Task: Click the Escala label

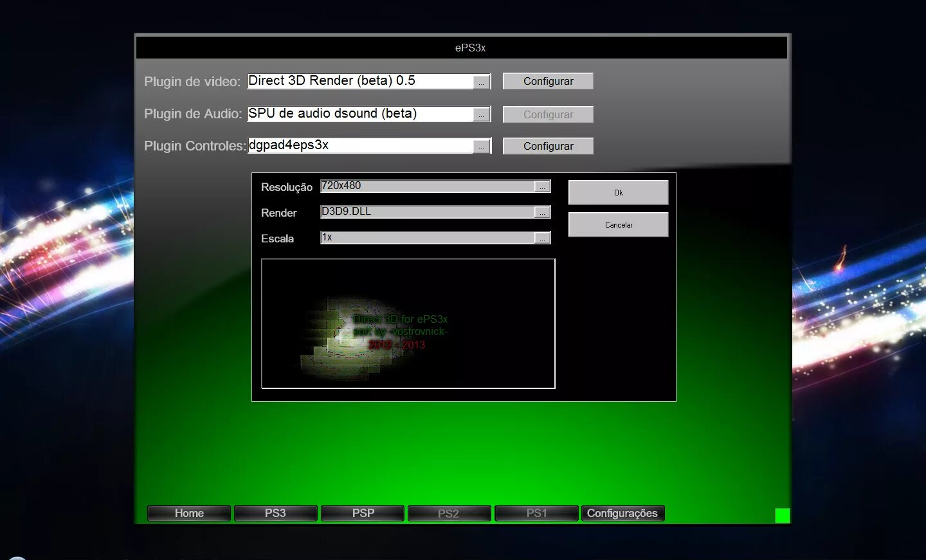Action: tap(277, 239)
